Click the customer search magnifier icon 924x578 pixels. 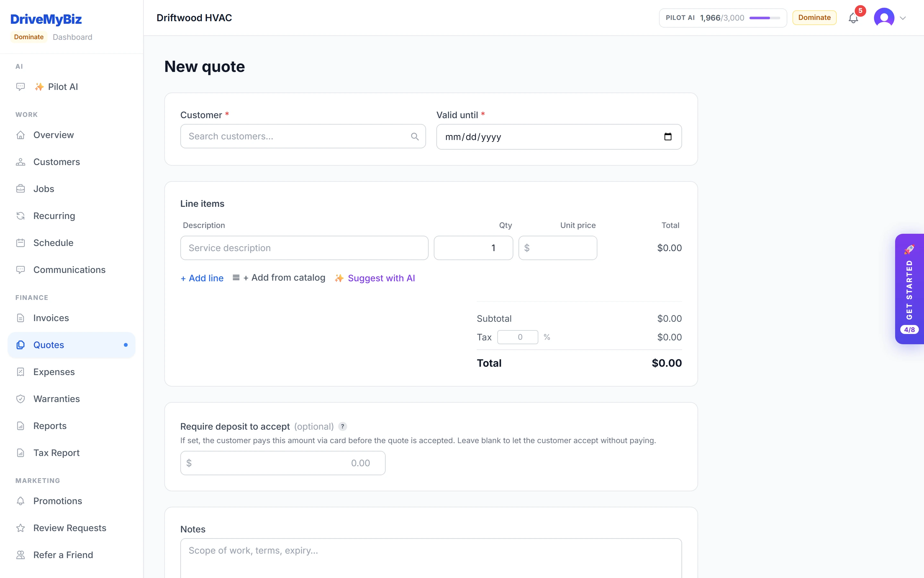(x=415, y=136)
